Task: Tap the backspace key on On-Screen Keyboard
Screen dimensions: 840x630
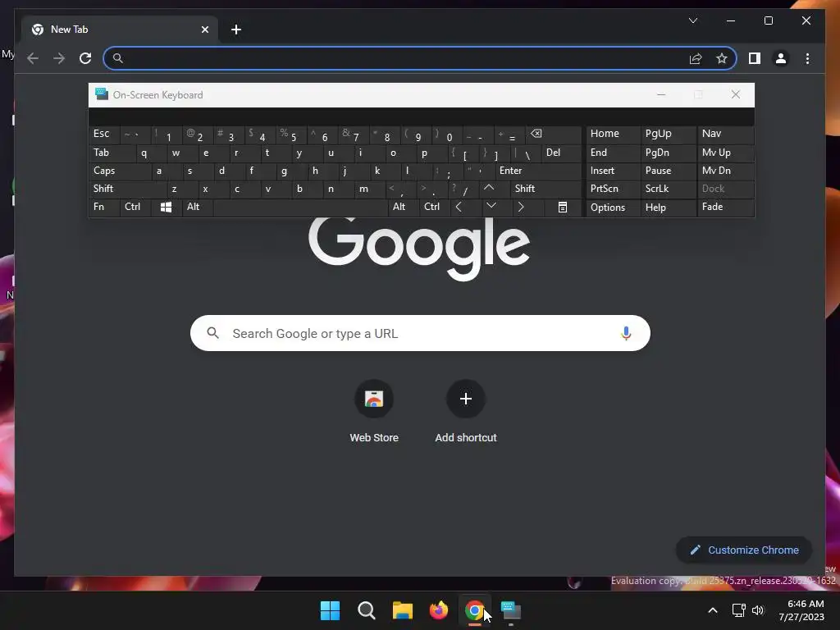Action: [x=552, y=134]
